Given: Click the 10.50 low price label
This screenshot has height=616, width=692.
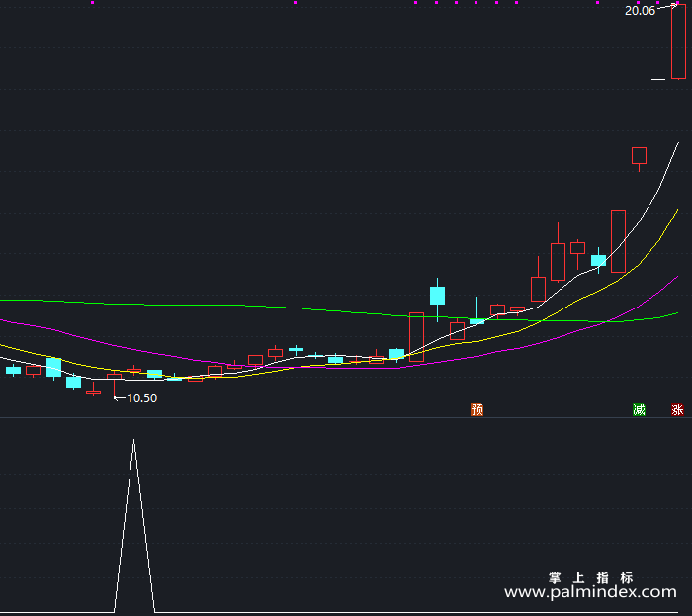Looking at the screenshot, I should [141, 398].
